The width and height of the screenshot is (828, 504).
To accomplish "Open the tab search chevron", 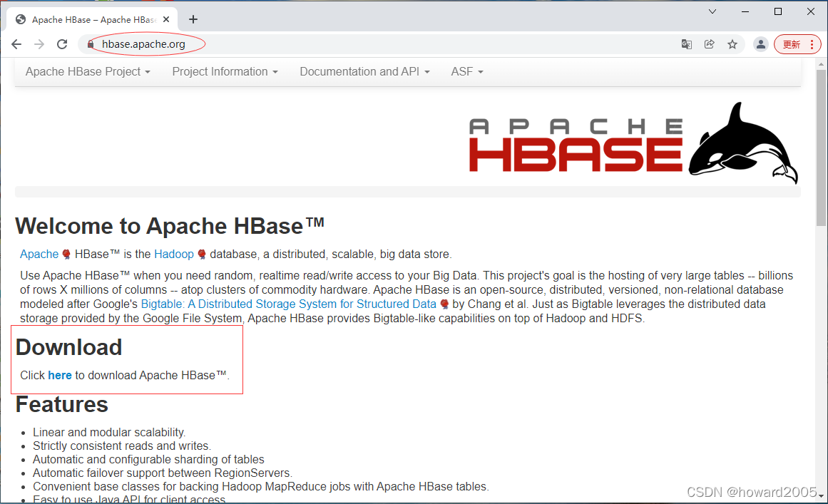I will (x=712, y=11).
